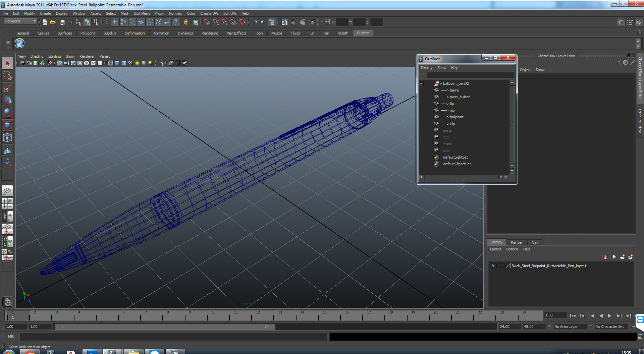Toggle Isolate Select icon in viewport toolbar
644x354 pixels.
tap(161, 63)
